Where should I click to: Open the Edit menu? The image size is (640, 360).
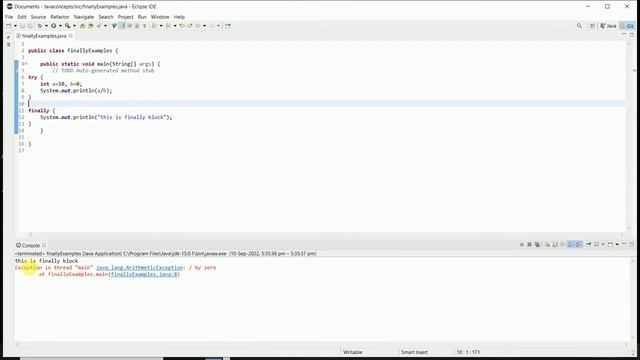[22, 17]
